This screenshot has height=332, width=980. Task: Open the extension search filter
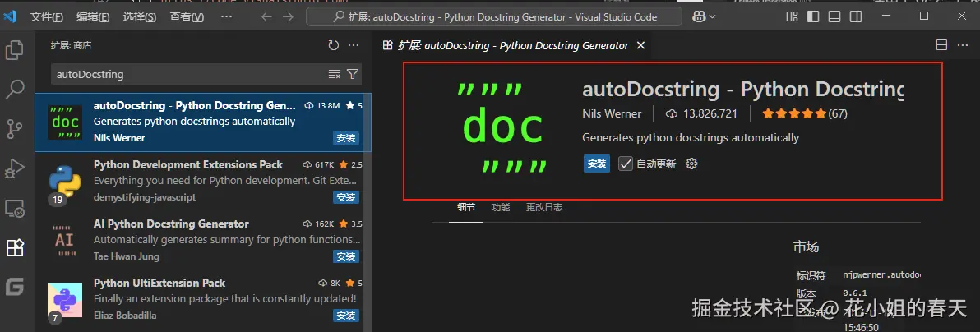click(353, 75)
